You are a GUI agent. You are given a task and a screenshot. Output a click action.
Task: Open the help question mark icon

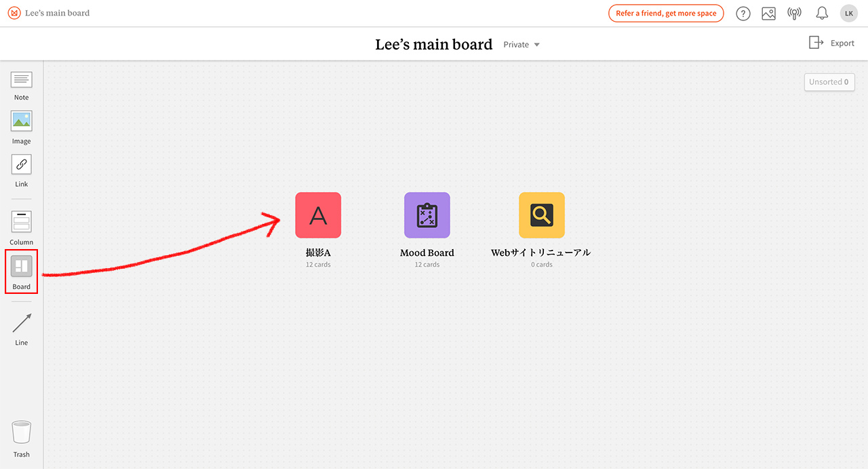click(x=743, y=14)
